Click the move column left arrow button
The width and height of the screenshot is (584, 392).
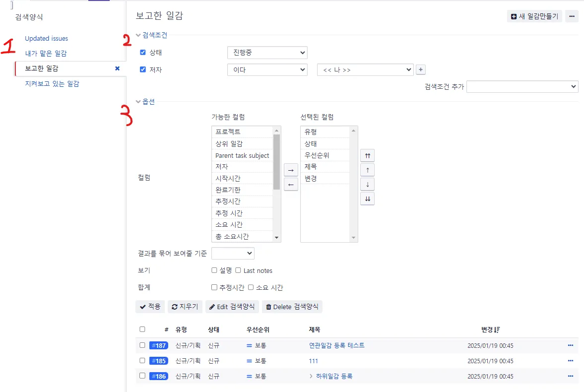coord(291,185)
